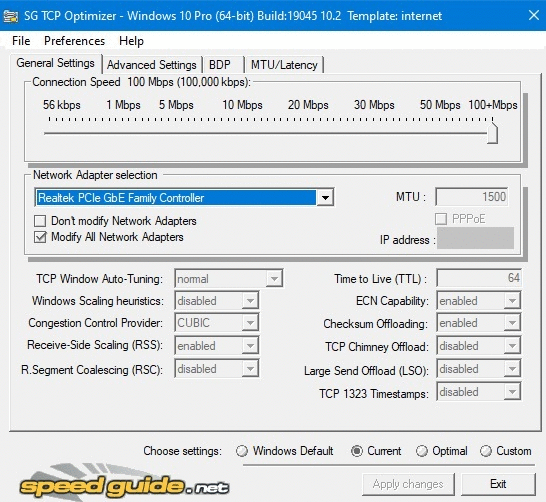546x502 pixels.
Task: Select the Windows Default settings radio button
Action: click(242, 451)
